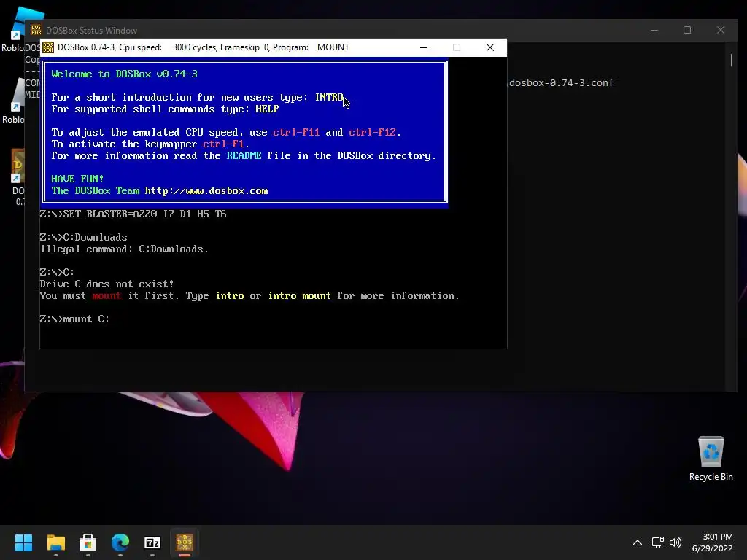Click the ctrl-F12 shortcut text
Image resolution: width=747 pixels, height=560 pixels.
pos(372,133)
